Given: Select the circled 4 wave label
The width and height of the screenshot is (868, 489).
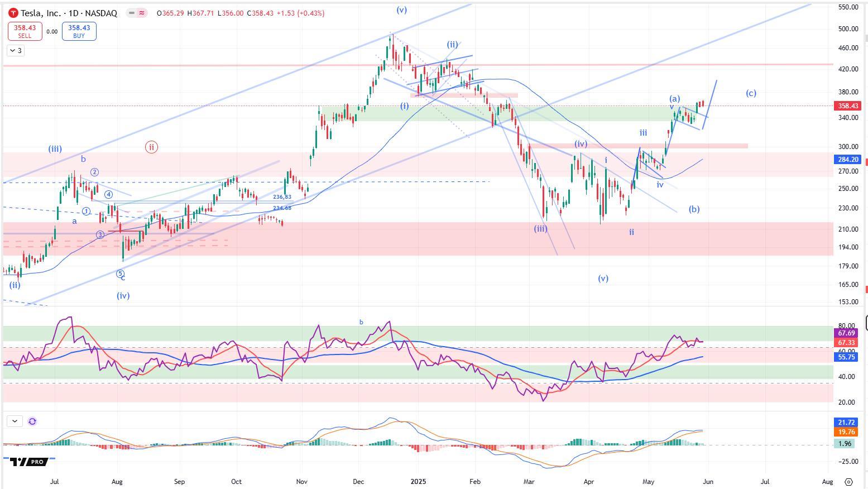Looking at the screenshot, I should (x=108, y=195).
